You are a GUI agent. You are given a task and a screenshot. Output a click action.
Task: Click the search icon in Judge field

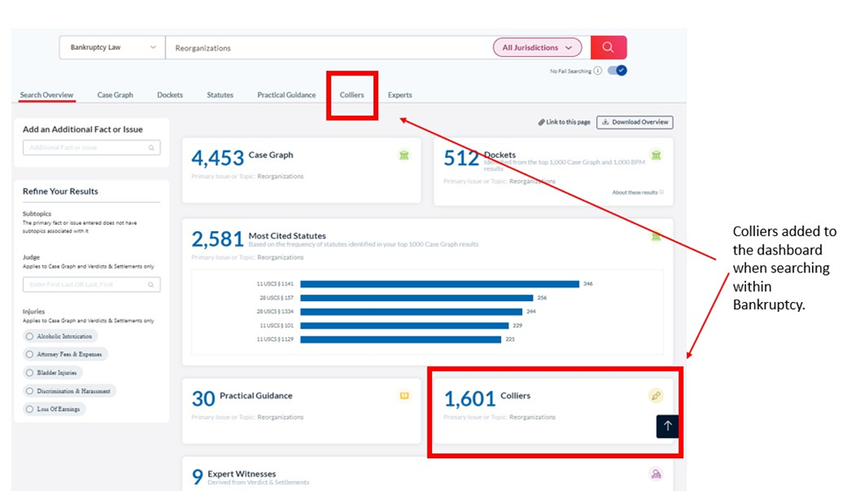(x=151, y=284)
